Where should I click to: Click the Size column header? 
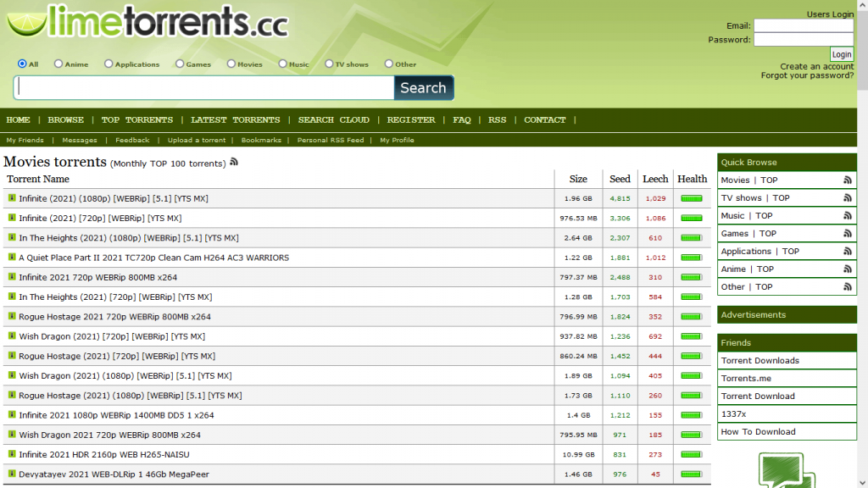pyautogui.click(x=578, y=179)
